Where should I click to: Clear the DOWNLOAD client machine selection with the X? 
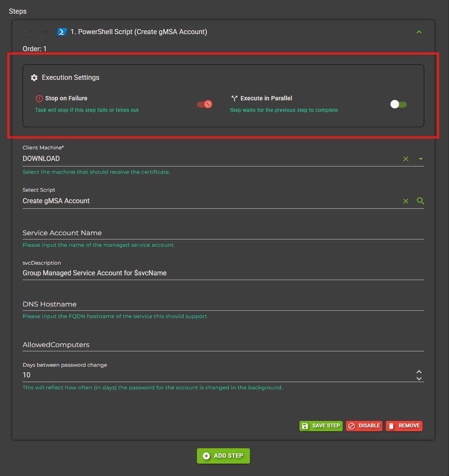[405, 158]
